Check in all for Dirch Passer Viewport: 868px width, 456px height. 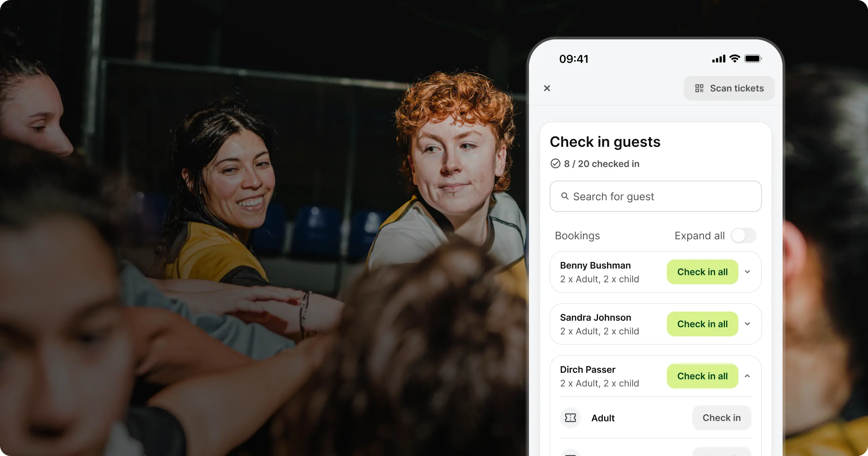pos(703,376)
